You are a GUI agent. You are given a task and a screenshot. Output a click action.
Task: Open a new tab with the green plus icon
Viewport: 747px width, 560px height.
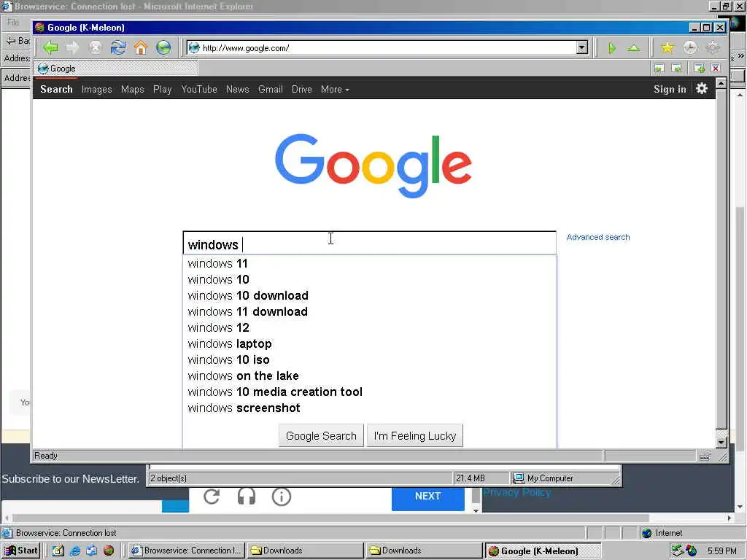(x=699, y=69)
